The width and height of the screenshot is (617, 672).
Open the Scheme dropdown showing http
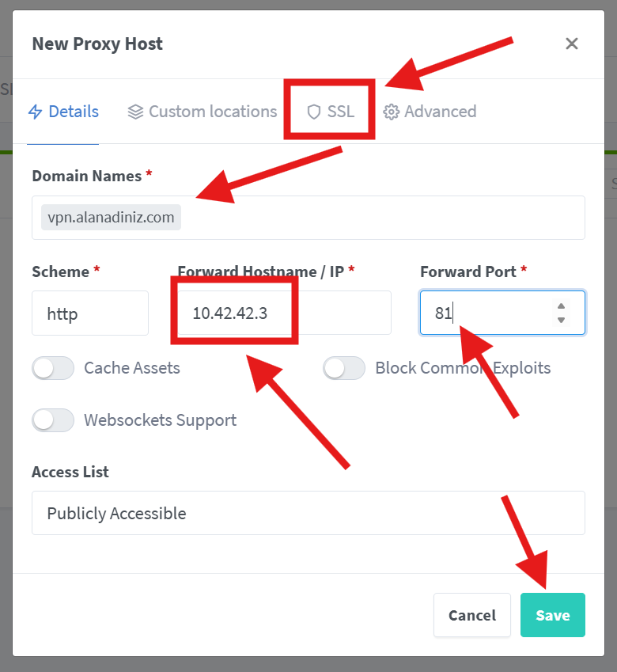point(89,313)
